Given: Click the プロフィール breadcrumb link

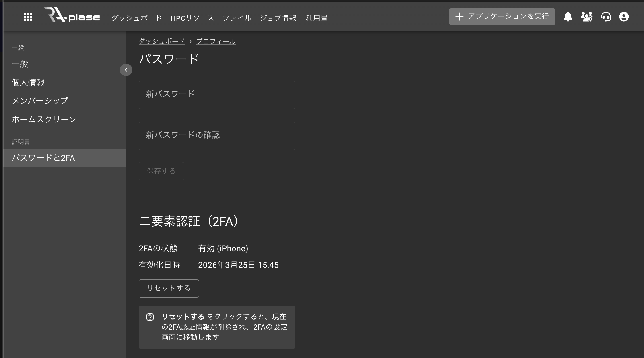Looking at the screenshot, I should pos(216,41).
